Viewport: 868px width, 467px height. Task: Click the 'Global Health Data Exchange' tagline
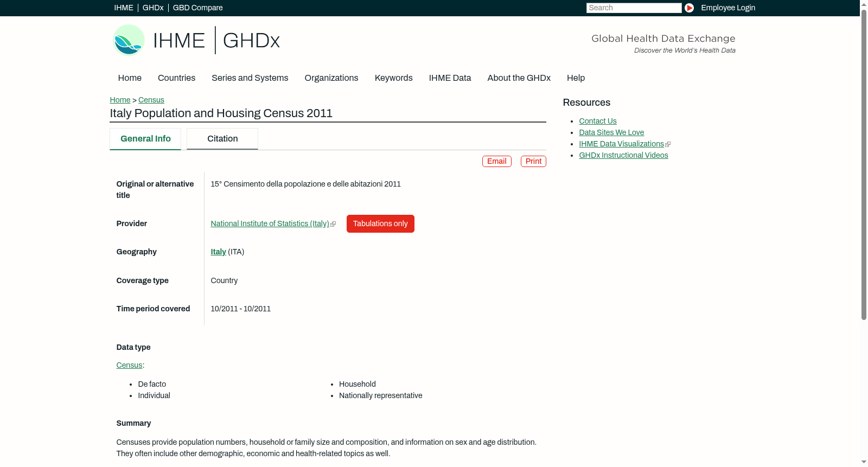tap(663, 39)
